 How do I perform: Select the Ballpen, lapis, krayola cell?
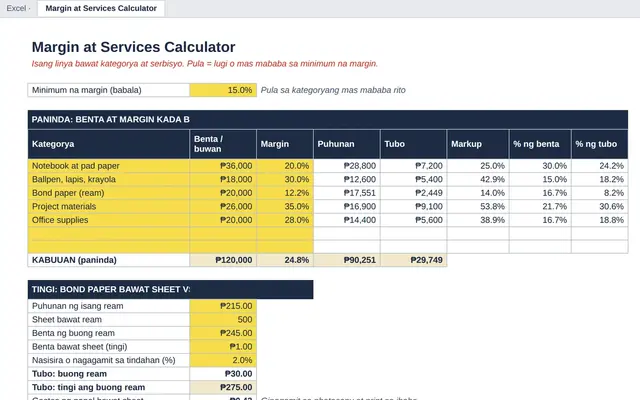(x=109, y=179)
